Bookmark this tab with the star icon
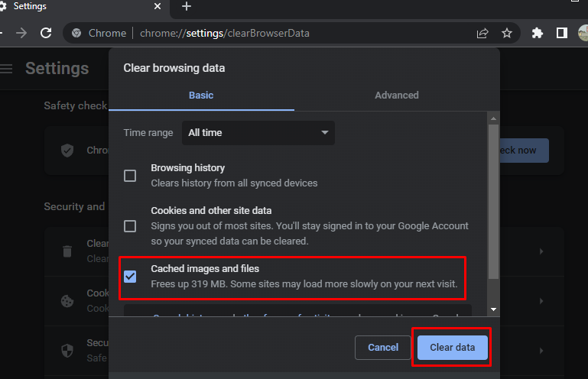The height and width of the screenshot is (379, 588). [x=507, y=33]
